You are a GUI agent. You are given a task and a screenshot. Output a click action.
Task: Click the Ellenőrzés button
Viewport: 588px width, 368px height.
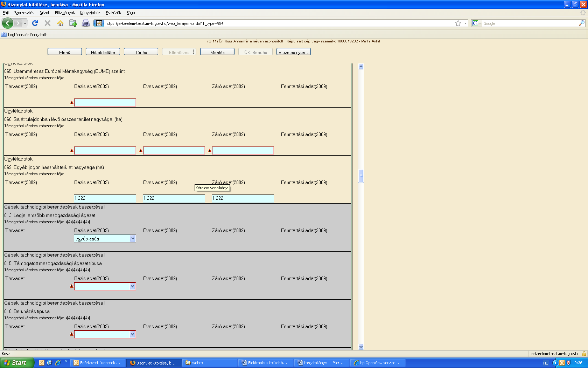tap(179, 52)
